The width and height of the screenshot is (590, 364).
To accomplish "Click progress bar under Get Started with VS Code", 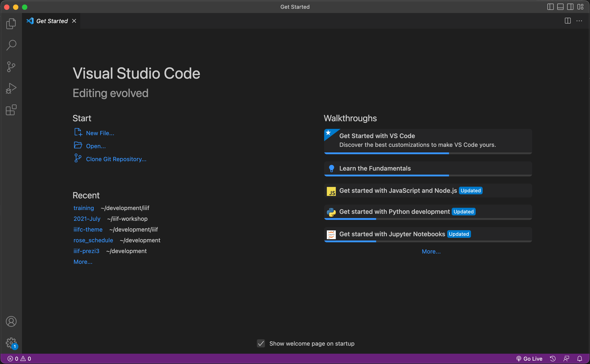I will [428, 153].
